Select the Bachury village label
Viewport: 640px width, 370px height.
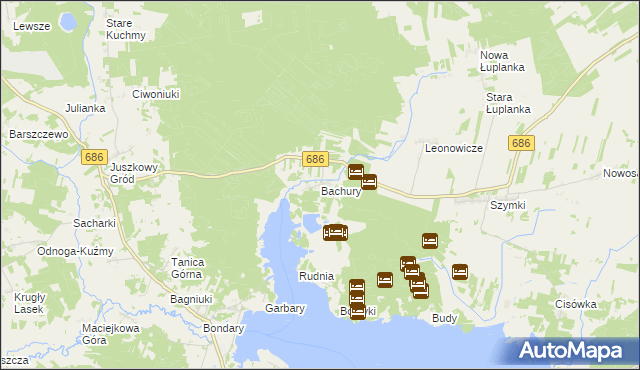coord(341,191)
